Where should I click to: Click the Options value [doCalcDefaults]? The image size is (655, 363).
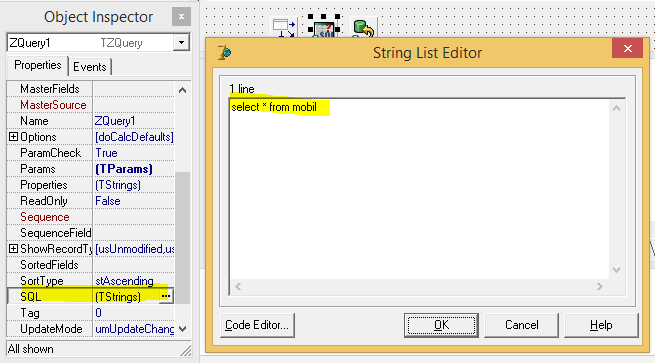(135, 137)
